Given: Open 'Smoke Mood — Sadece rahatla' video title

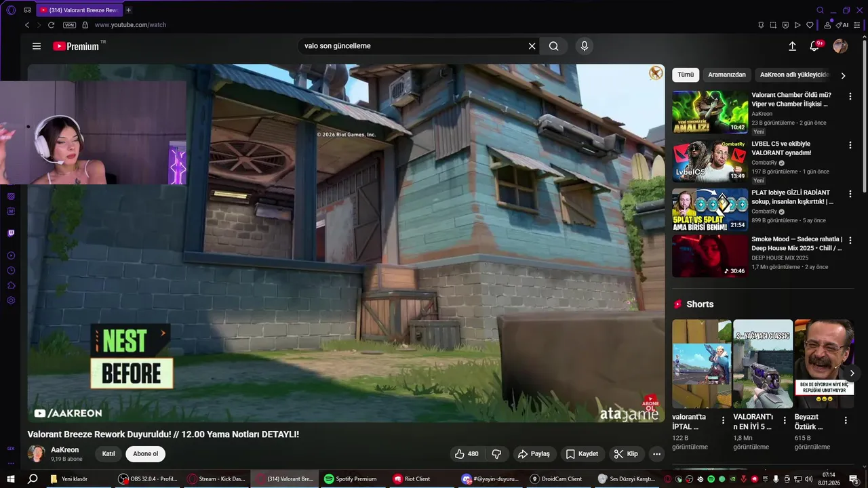Looking at the screenshot, I should [x=797, y=243].
